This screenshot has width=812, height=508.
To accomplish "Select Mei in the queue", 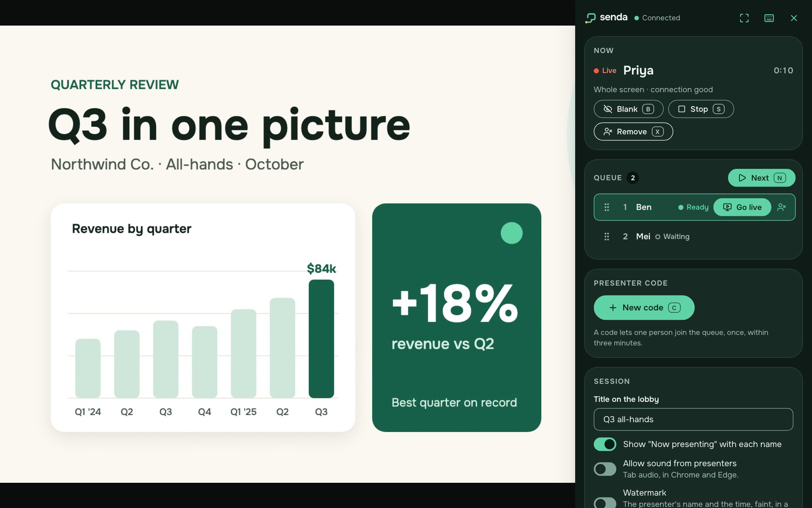I will pos(694,236).
